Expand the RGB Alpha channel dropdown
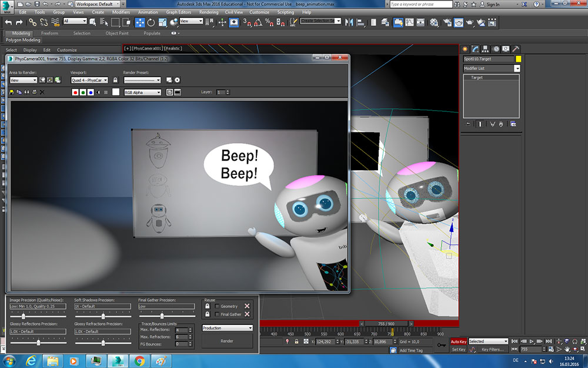Screen dimensions: 588x368 coord(142,92)
